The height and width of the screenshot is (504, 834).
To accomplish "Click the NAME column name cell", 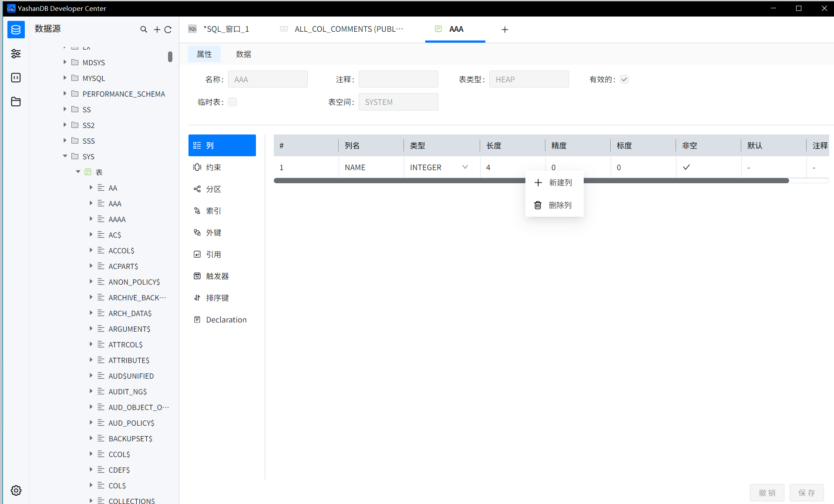I will (371, 167).
